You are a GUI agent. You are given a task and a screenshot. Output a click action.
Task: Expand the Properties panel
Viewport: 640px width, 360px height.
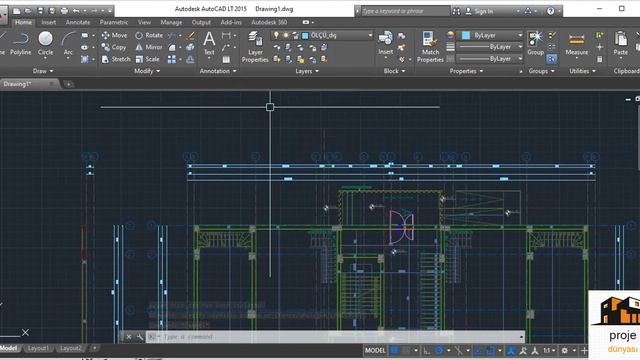[x=466, y=71]
